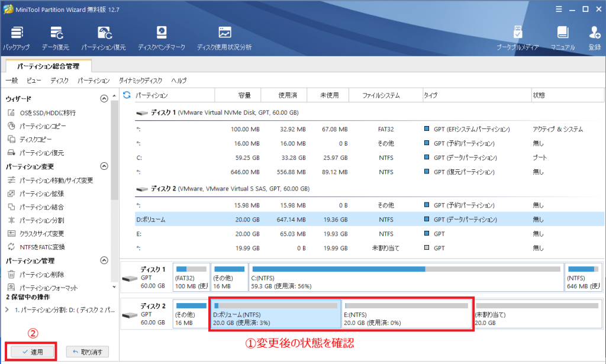Click ディスク 1 drive icon in disk map
This screenshot has height=364, width=606.
coord(130,278)
